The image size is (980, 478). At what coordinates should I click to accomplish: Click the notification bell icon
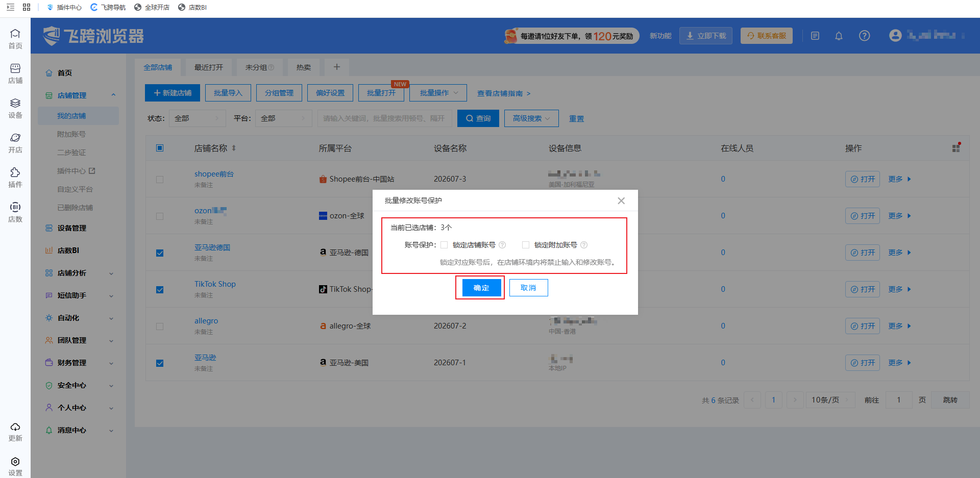tap(839, 36)
